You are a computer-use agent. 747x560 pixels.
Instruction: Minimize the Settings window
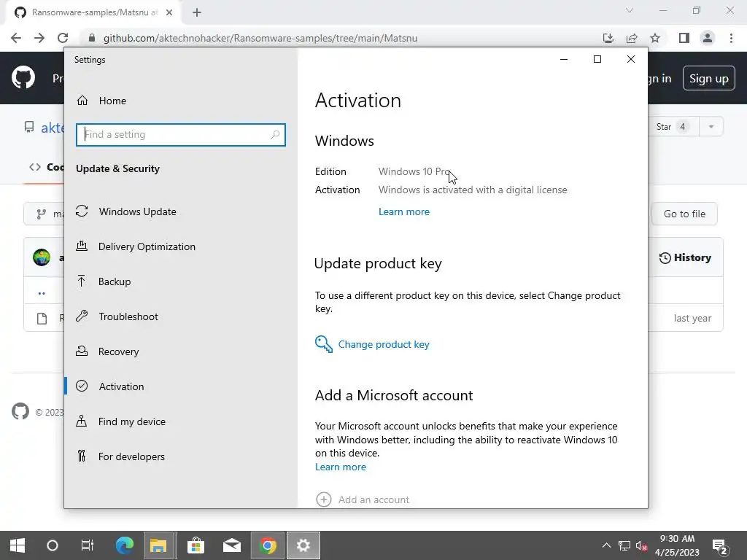[564, 59]
